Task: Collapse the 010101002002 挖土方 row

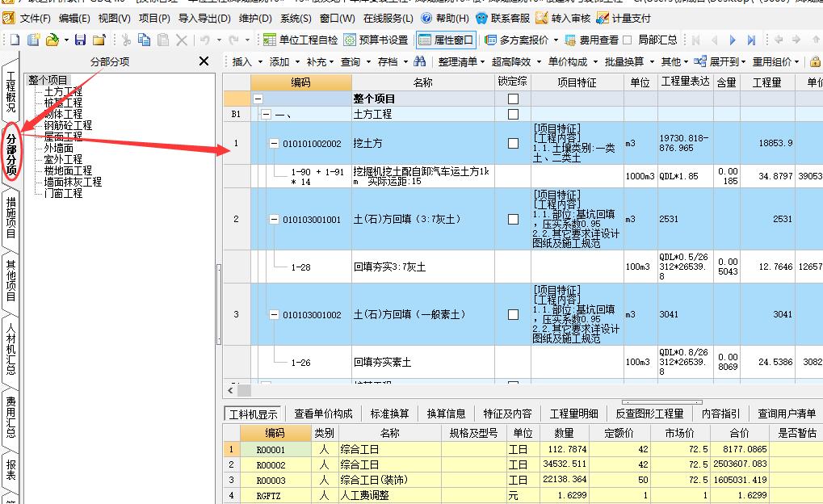Action: pos(274,143)
